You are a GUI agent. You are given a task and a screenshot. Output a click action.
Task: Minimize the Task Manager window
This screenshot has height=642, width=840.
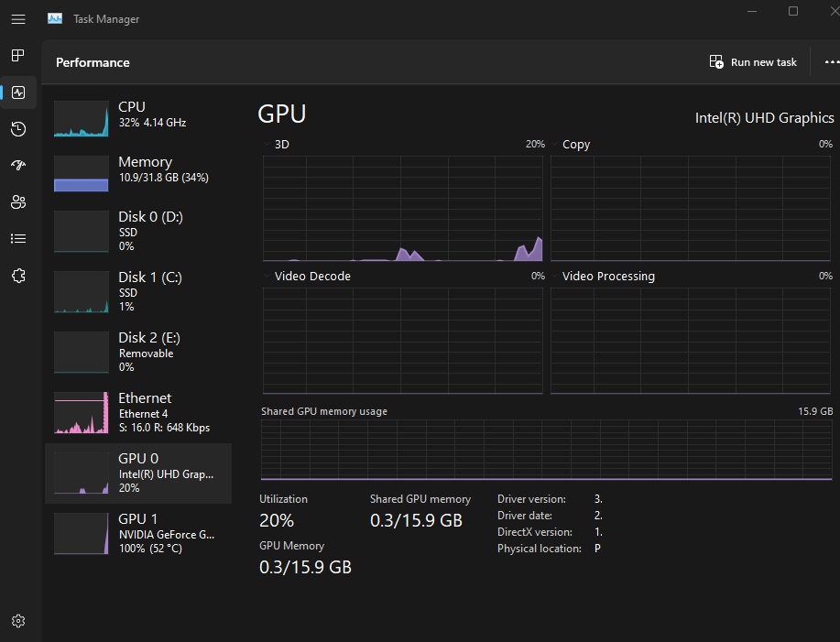click(x=752, y=11)
